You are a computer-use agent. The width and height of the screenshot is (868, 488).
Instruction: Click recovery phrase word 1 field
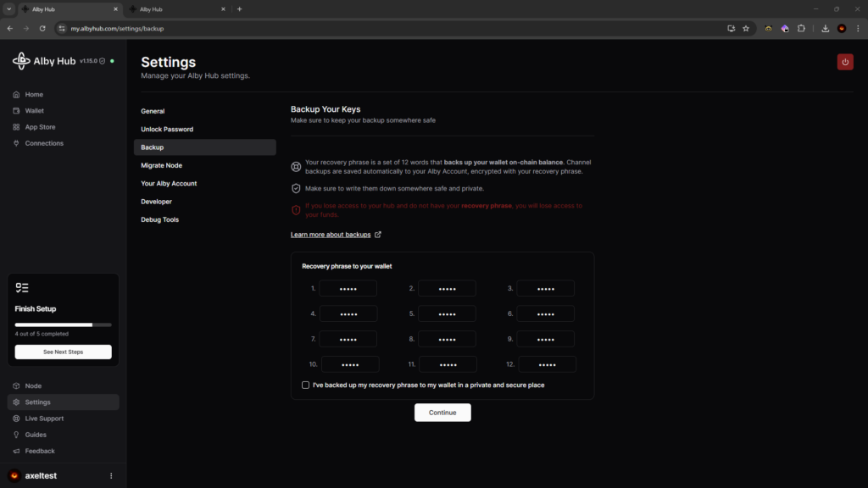(348, 289)
